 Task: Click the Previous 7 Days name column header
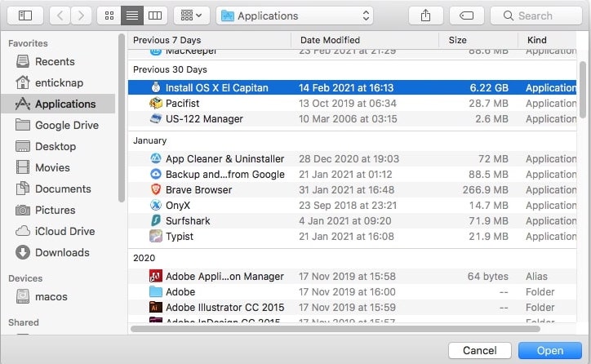click(209, 40)
